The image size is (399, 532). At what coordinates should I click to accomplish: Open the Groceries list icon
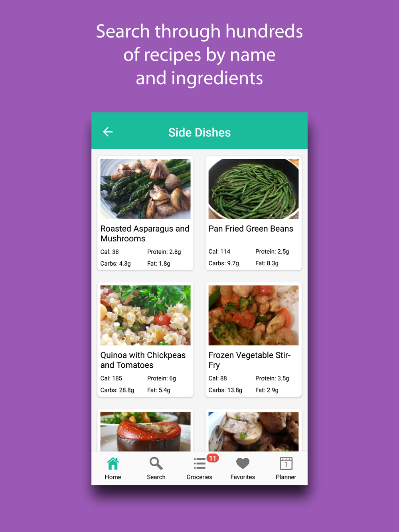click(x=199, y=463)
